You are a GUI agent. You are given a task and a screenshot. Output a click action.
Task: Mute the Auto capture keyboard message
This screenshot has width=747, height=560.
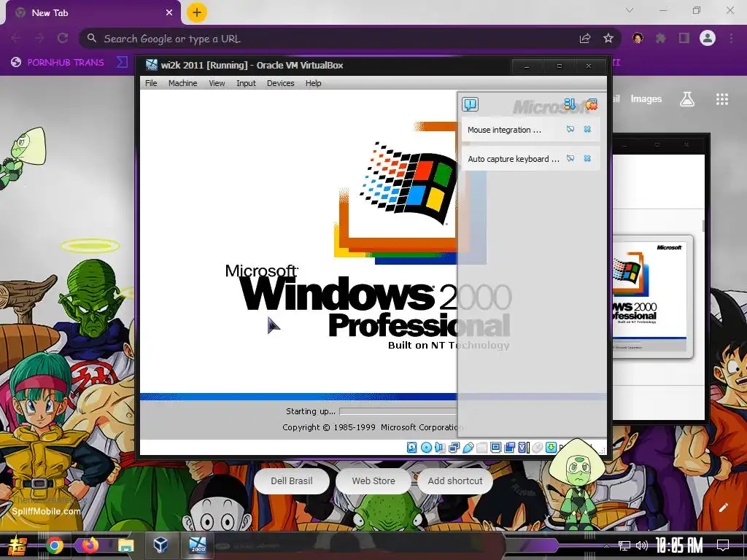(x=570, y=158)
